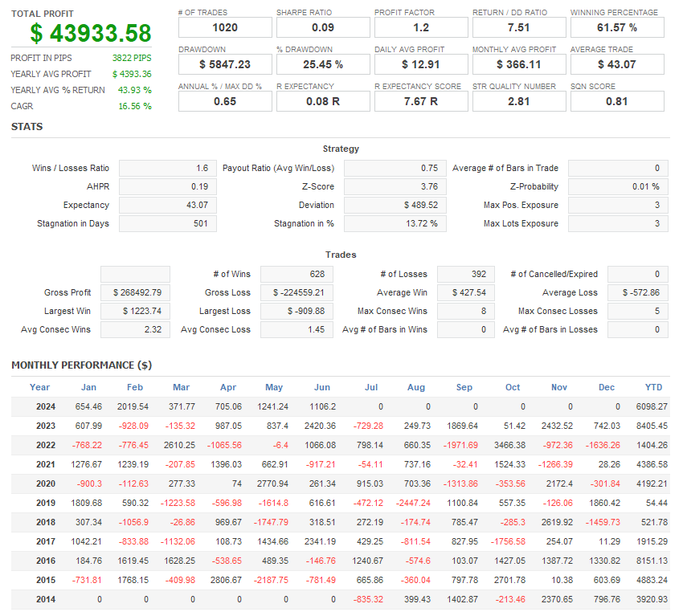Select the Drawdown value $ 5847.23
Image resolution: width=687 pixels, height=616 pixels.
coord(225,64)
